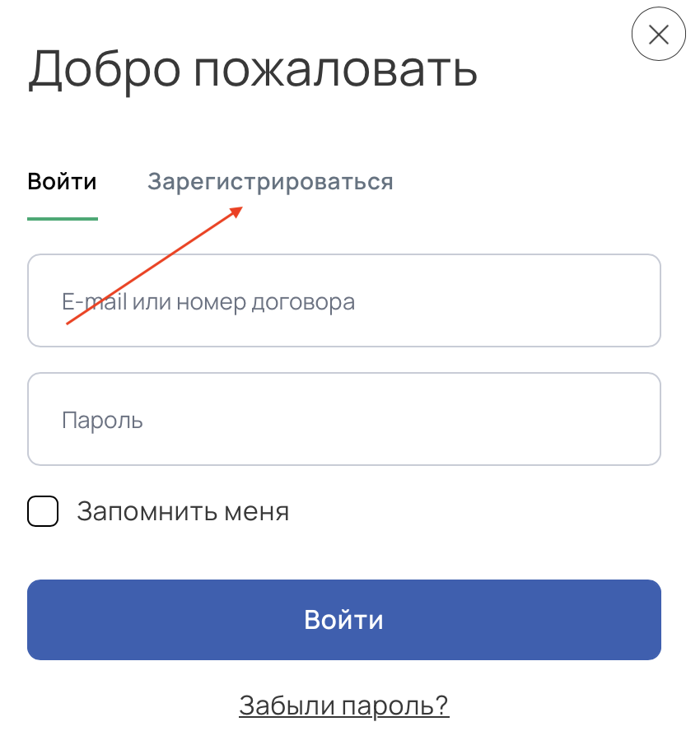Click the Пароль placeholder text
Viewport: 700px width, 731px height.
(102, 420)
